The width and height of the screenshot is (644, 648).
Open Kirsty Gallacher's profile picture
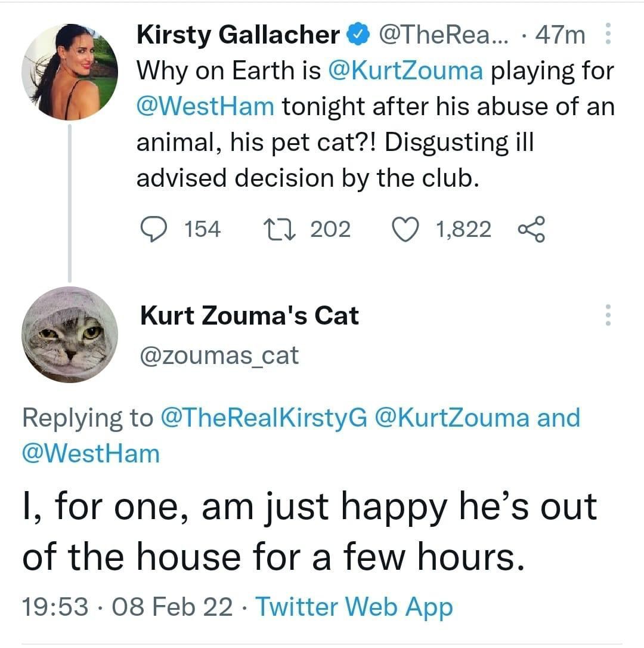point(70,72)
